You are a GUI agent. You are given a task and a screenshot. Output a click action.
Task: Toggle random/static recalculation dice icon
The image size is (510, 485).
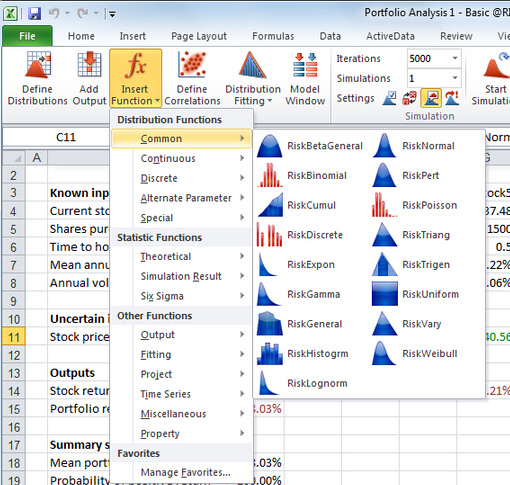[x=410, y=98]
